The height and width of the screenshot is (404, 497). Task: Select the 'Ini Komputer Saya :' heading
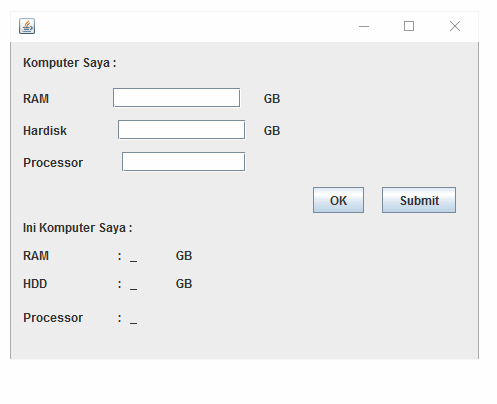coord(78,228)
